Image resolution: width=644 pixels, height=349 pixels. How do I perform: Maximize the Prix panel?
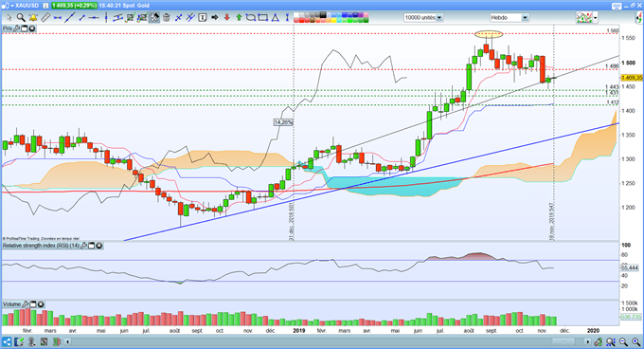[x=24, y=28]
